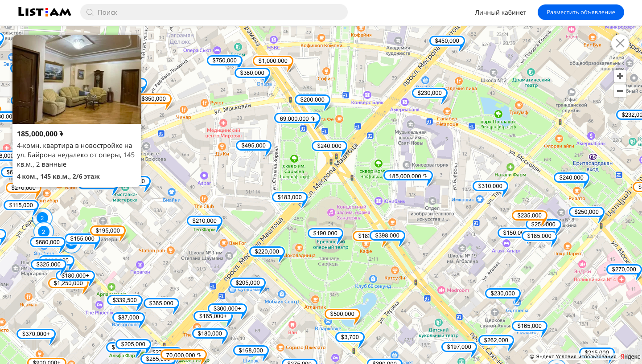642x364 pixels.
Task: Select the $235,000 price marker
Action: click(530, 216)
